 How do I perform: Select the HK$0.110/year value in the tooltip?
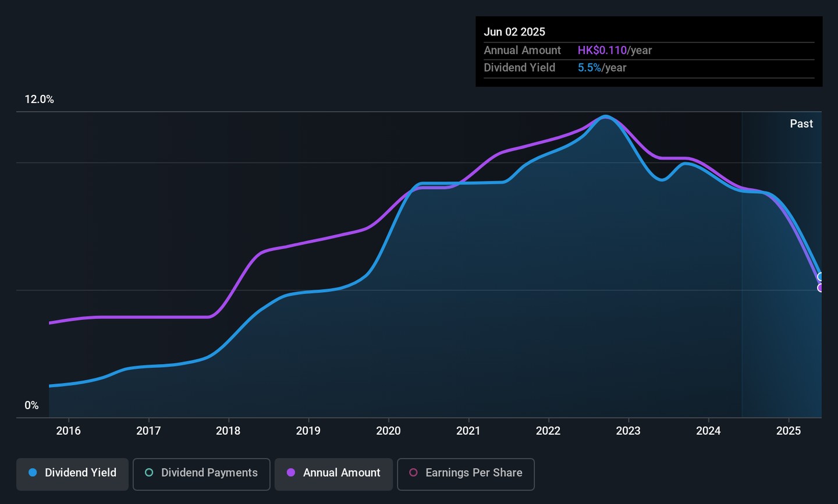pos(615,51)
